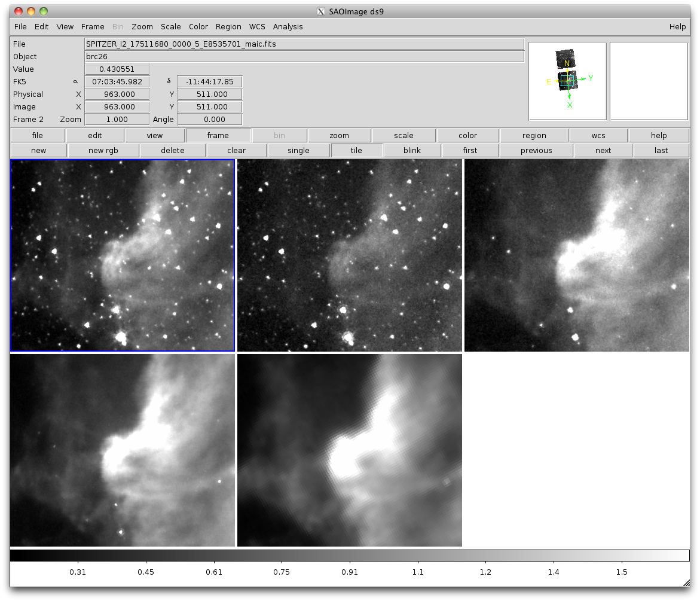The width and height of the screenshot is (700, 601).
Task: Open the Region menu in menu bar
Action: (228, 27)
